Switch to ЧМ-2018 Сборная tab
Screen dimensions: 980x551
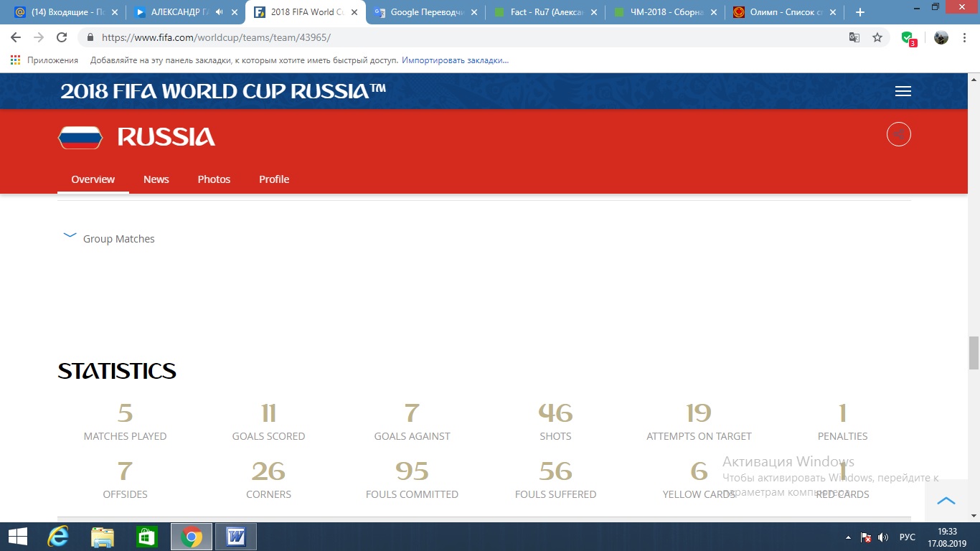[664, 12]
